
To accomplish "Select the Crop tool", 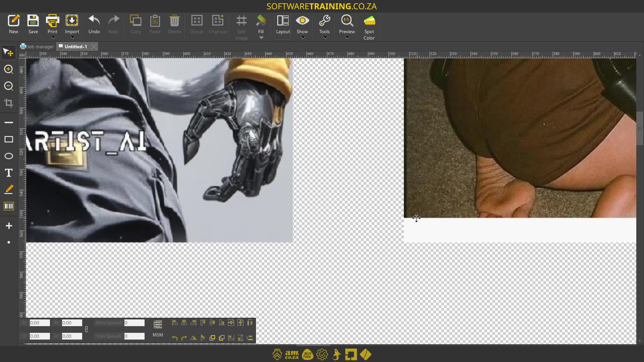I will tap(8, 103).
